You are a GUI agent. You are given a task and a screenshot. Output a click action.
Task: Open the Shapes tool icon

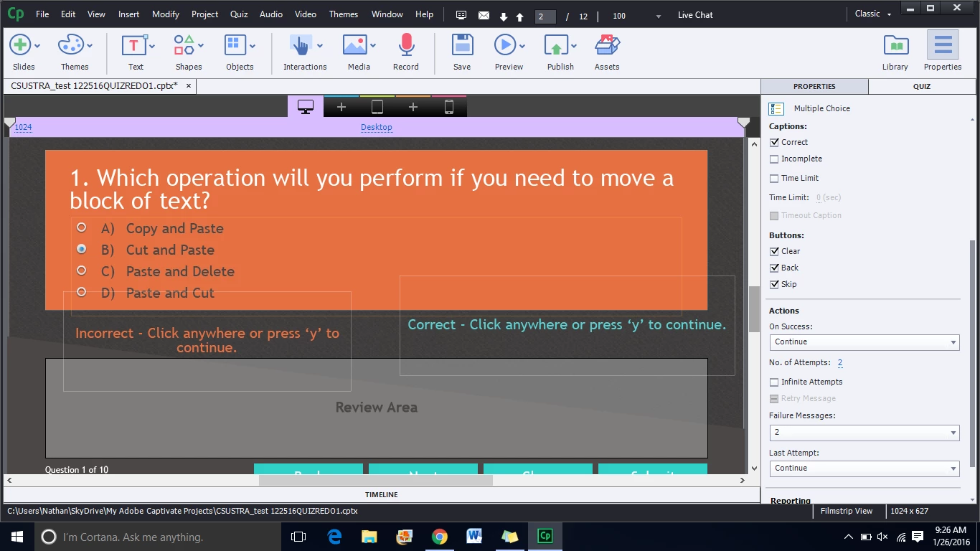tap(184, 44)
